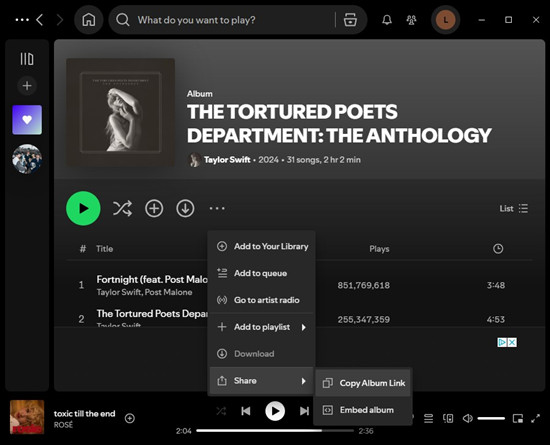Download the album with the arrow icon

point(185,208)
